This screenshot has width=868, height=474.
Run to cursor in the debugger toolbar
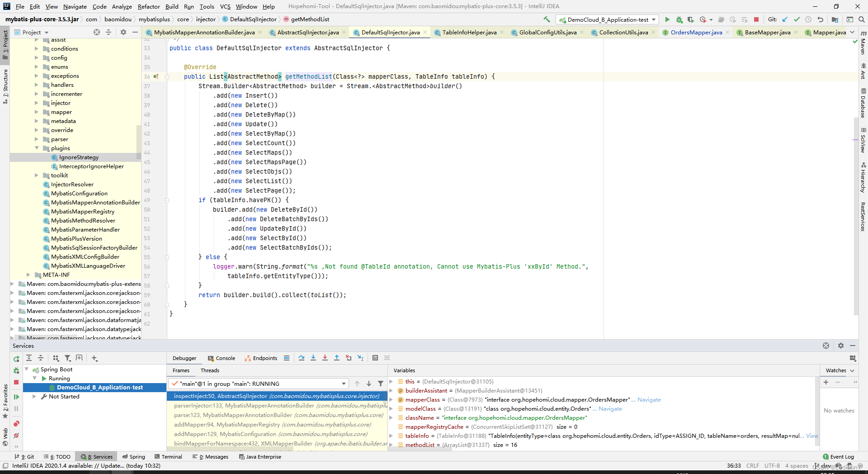pyautogui.click(x=360, y=358)
